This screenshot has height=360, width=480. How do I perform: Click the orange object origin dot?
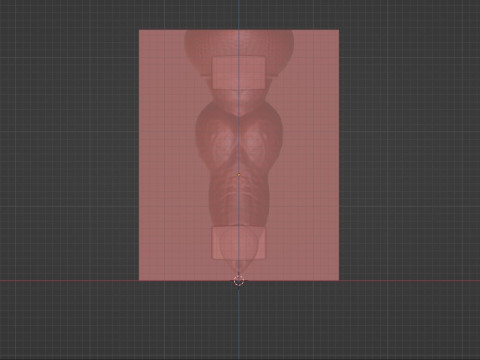(239, 174)
